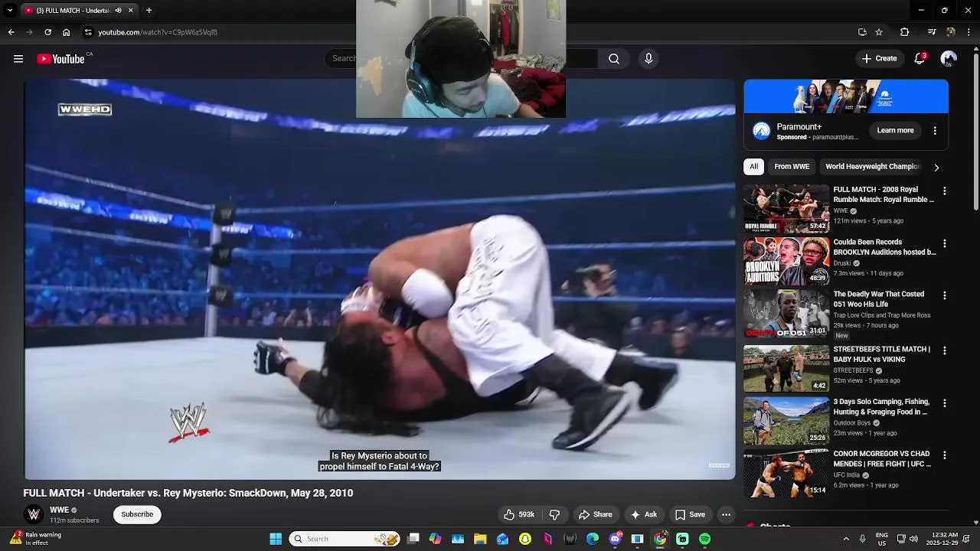Image resolution: width=980 pixels, height=551 pixels.
Task: Save the video to a playlist
Action: point(690,514)
